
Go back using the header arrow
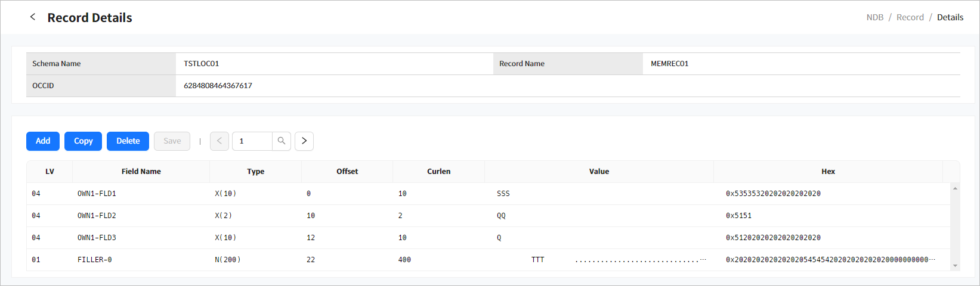(33, 17)
